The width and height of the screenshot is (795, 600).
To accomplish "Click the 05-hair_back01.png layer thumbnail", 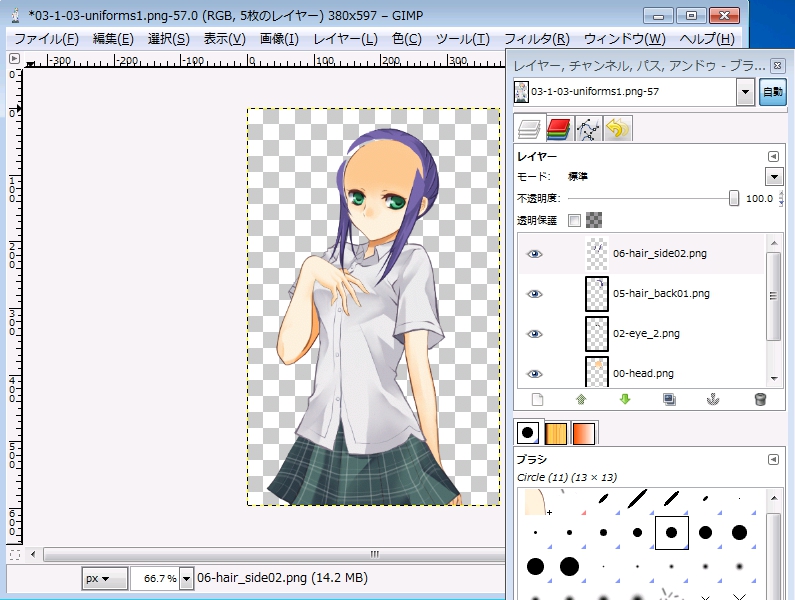I will click(x=597, y=294).
